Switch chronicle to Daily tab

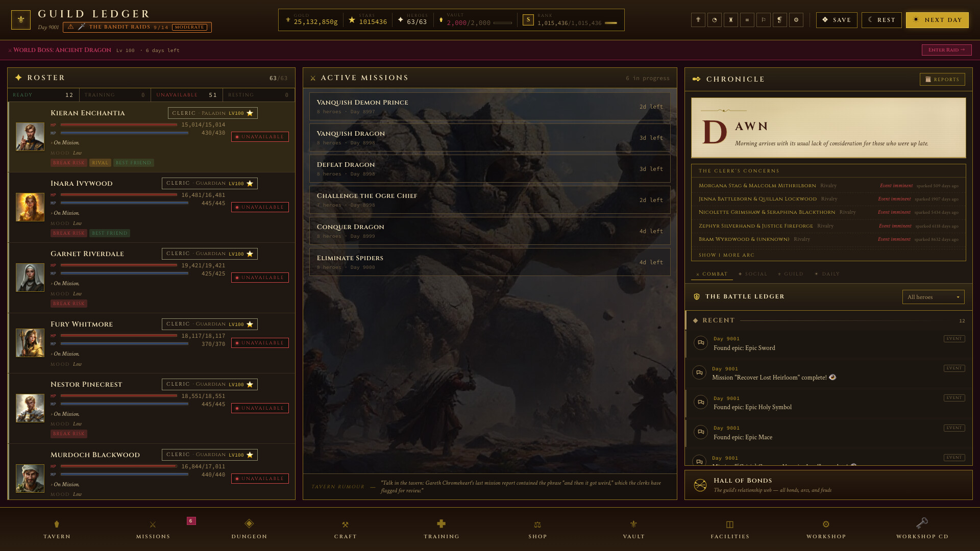point(827,274)
